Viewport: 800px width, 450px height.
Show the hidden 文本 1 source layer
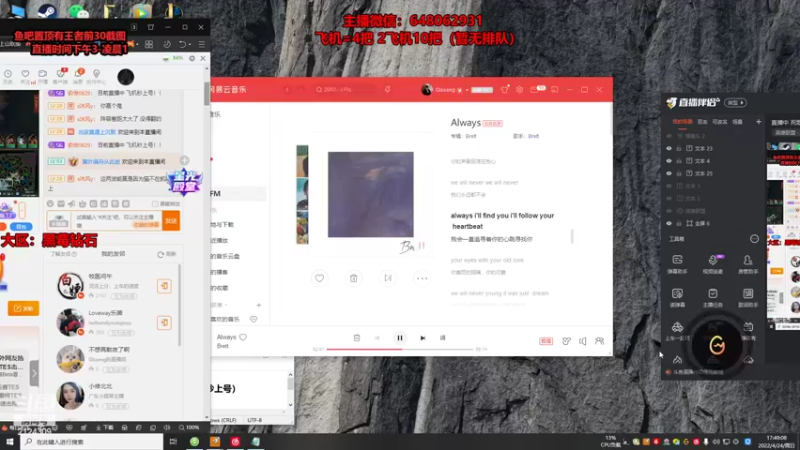pyautogui.click(x=669, y=186)
